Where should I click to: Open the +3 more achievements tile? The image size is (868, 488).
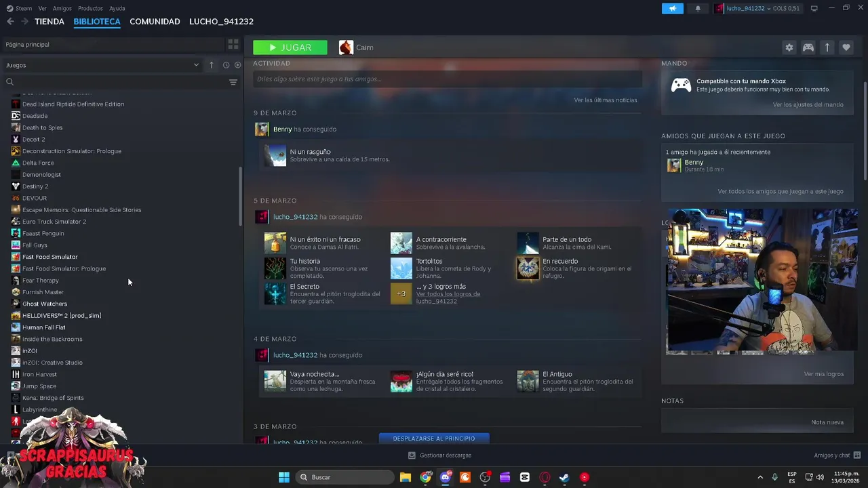coord(401,293)
